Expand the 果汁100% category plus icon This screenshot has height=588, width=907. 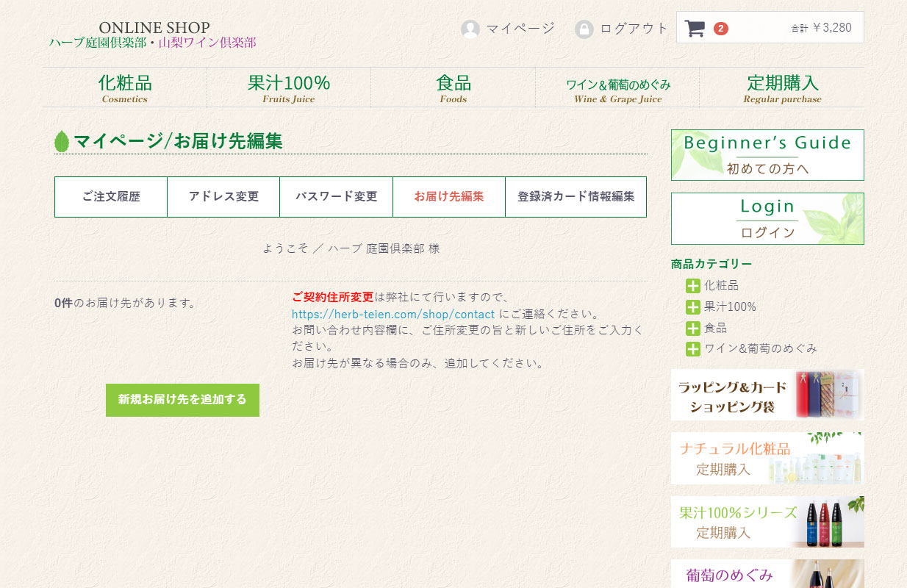(692, 307)
